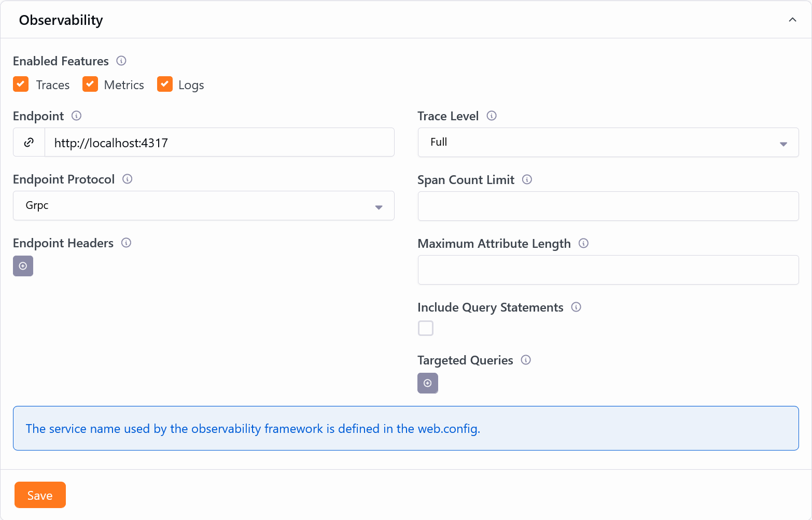Click the Targeted Queries info icon

526,360
